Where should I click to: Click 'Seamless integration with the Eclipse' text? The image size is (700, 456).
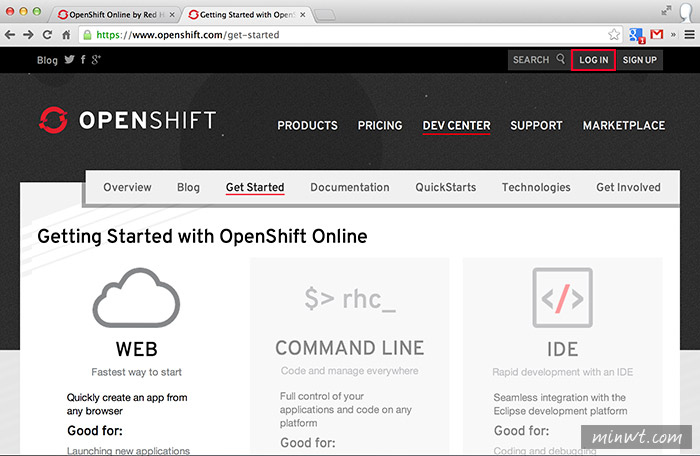(x=560, y=404)
